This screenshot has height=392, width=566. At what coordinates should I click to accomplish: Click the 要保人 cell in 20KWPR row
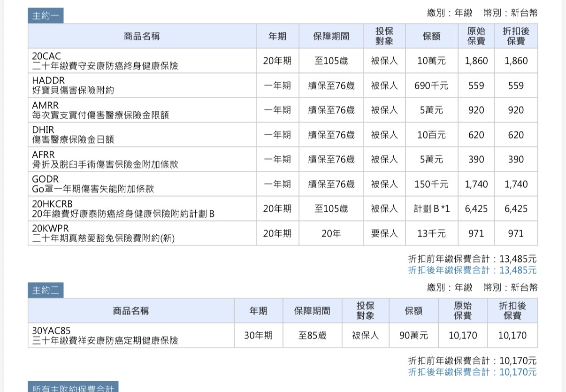point(384,233)
